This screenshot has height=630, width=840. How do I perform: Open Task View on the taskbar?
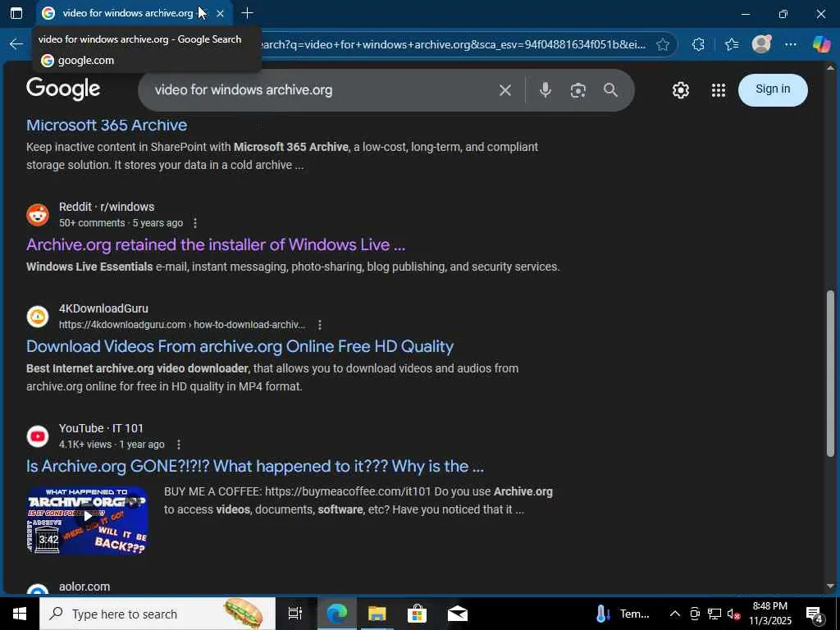(295, 614)
